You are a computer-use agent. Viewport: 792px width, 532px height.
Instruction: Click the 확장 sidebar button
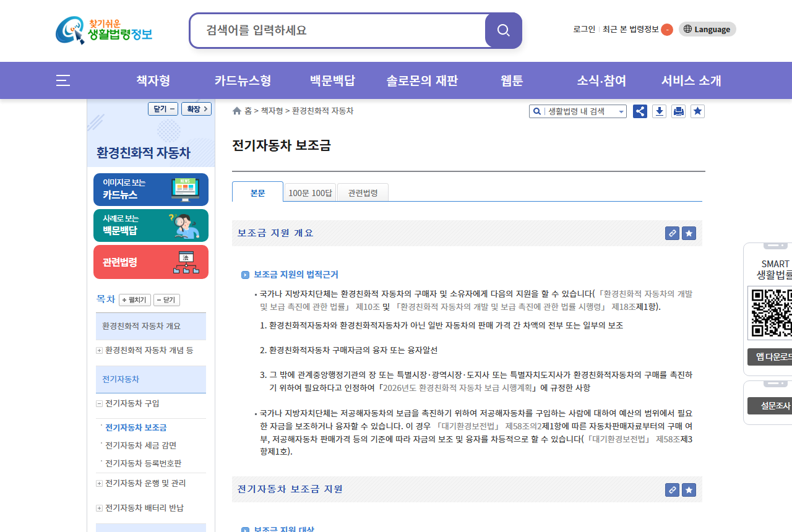196,109
